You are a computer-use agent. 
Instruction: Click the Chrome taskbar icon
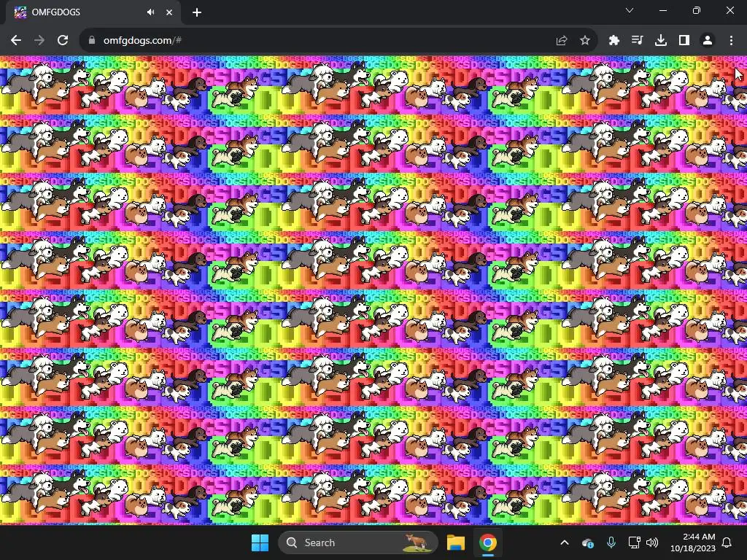(488, 542)
